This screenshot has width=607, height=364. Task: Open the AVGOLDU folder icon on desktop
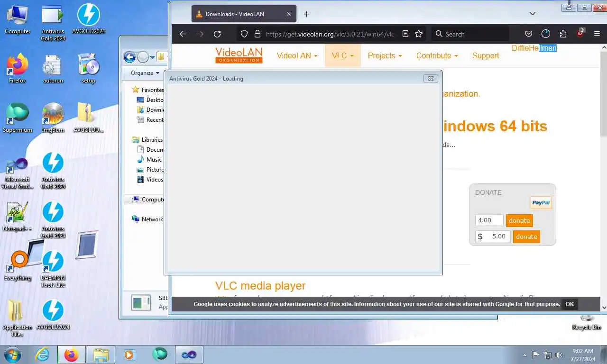click(88, 118)
